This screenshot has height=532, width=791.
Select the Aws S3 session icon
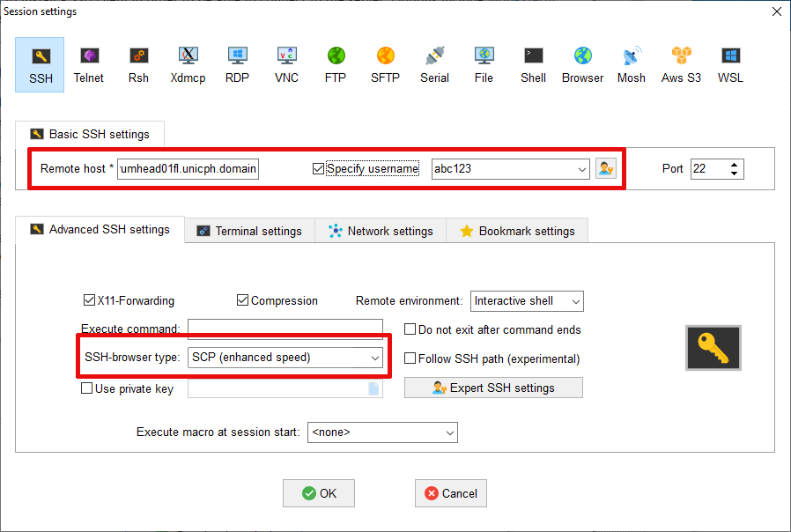pyautogui.click(x=681, y=64)
